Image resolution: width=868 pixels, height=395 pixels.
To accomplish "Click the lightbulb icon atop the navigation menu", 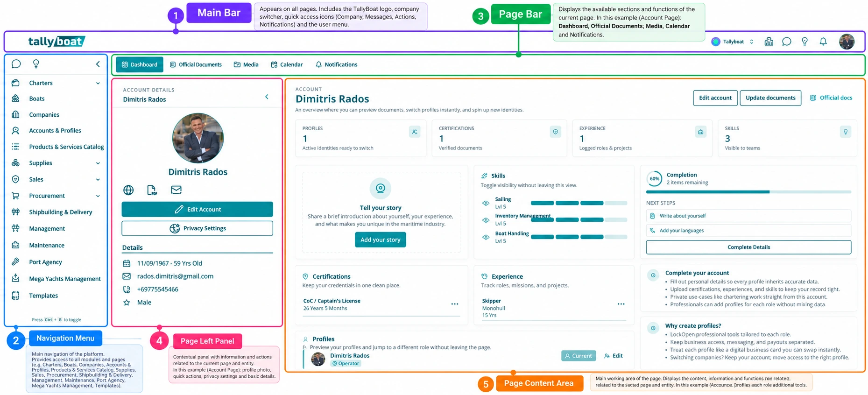I will tap(36, 64).
